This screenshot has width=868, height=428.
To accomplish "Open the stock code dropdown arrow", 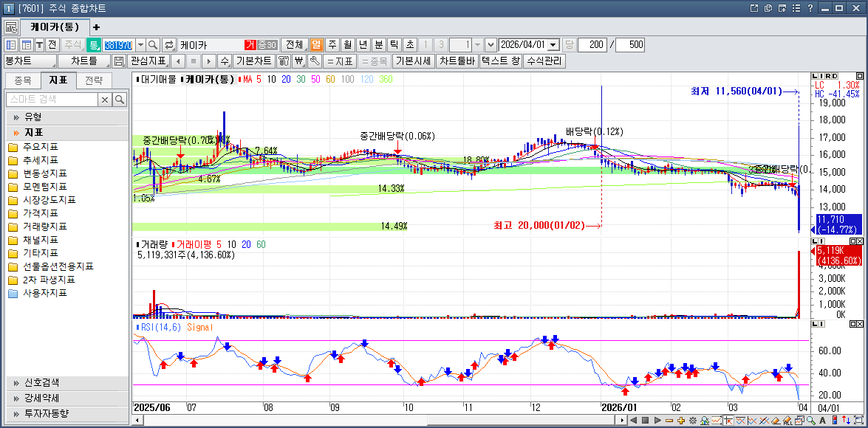I will [x=139, y=45].
